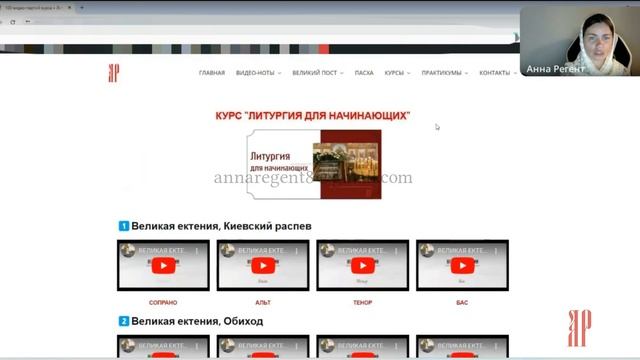Expand the ПРАКТИКУМЫ dropdown menu

(x=444, y=73)
